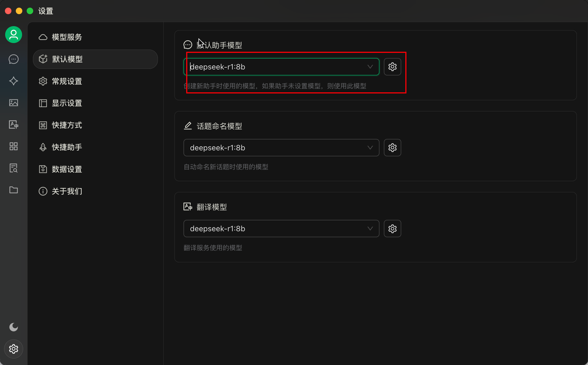Viewport: 588px width, 365px height.
Task: Open 关于我们 settings section
Action: click(x=67, y=191)
